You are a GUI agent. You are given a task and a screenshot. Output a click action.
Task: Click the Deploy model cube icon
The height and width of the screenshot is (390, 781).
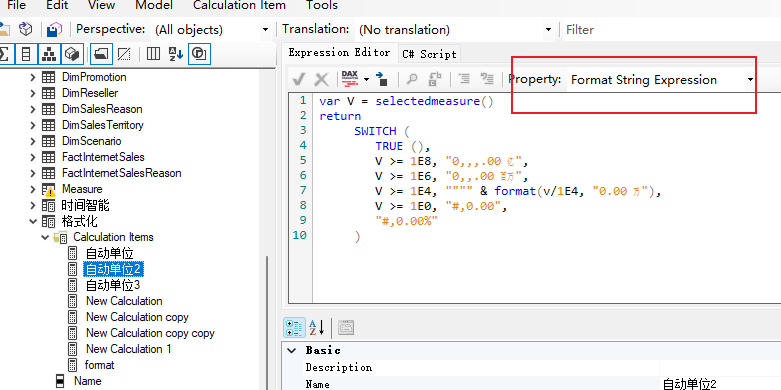tap(25, 29)
